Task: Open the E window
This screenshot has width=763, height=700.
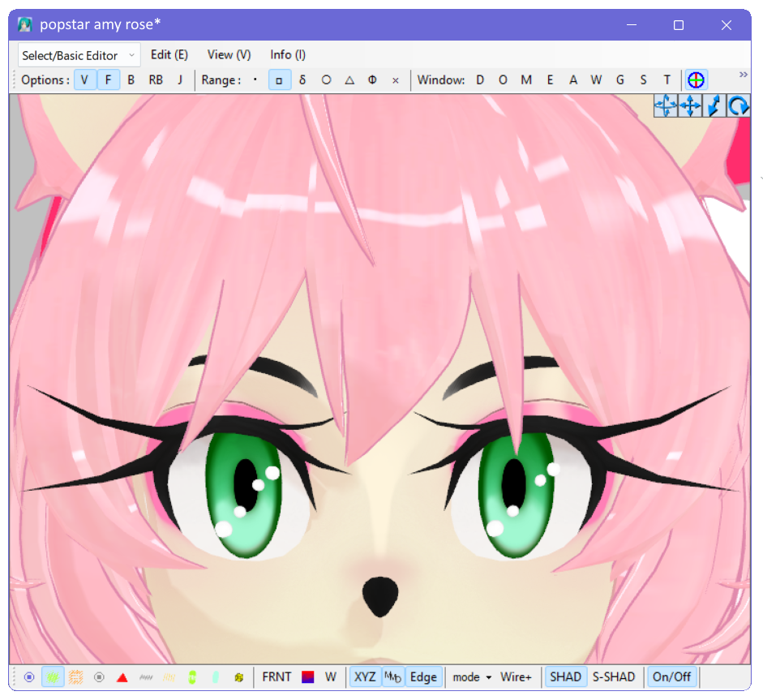Action: point(550,79)
